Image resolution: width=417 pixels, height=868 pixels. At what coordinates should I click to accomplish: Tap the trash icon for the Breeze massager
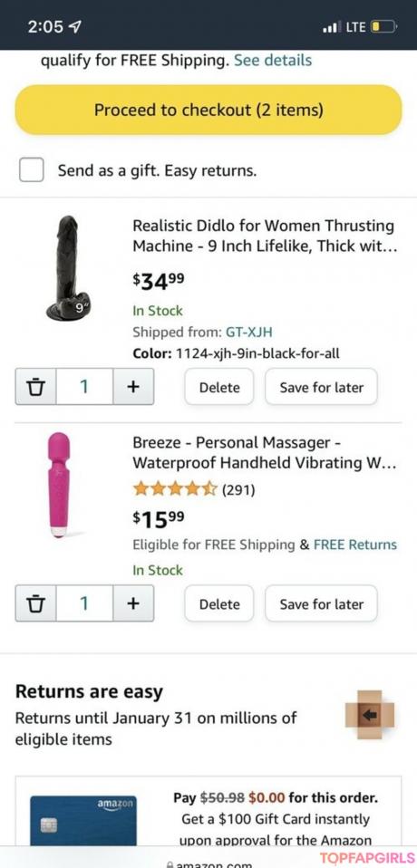35,603
